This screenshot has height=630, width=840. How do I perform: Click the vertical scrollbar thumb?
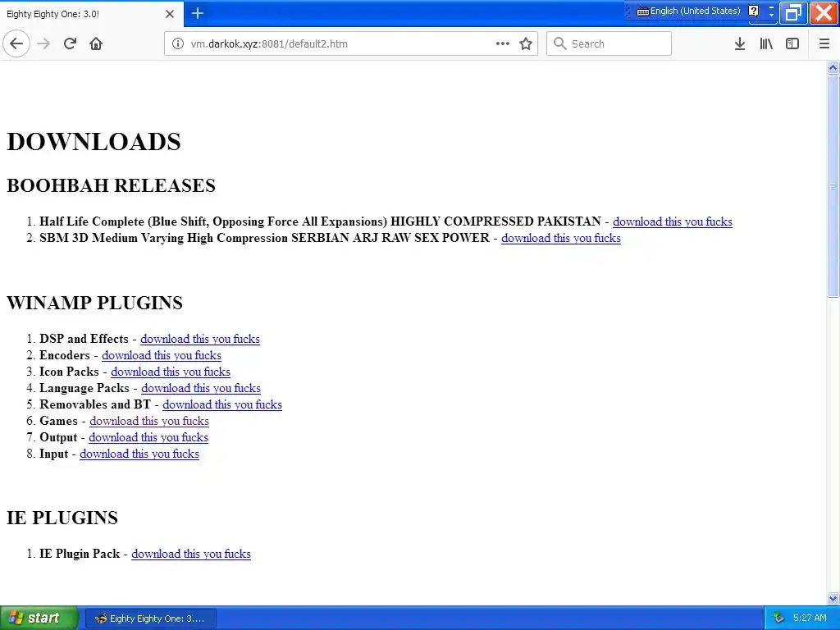click(x=833, y=185)
